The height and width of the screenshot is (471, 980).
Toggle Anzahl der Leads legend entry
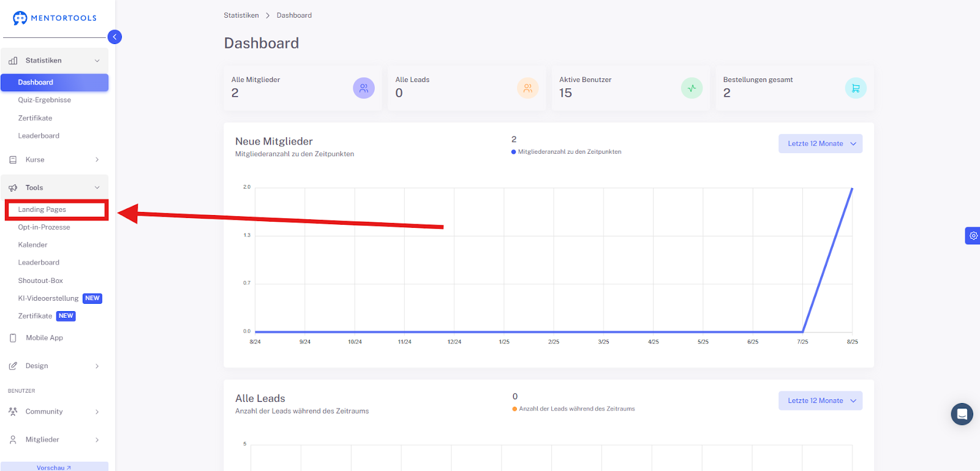click(573, 409)
